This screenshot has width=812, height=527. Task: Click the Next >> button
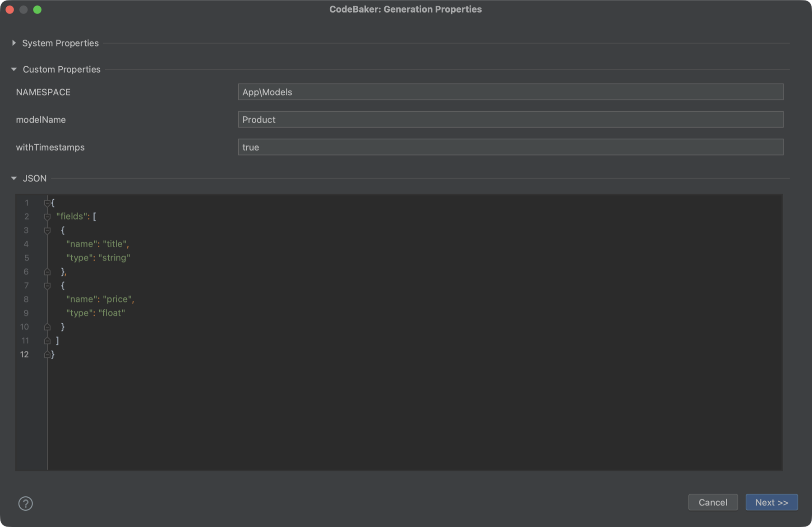[x=771, y=502]
